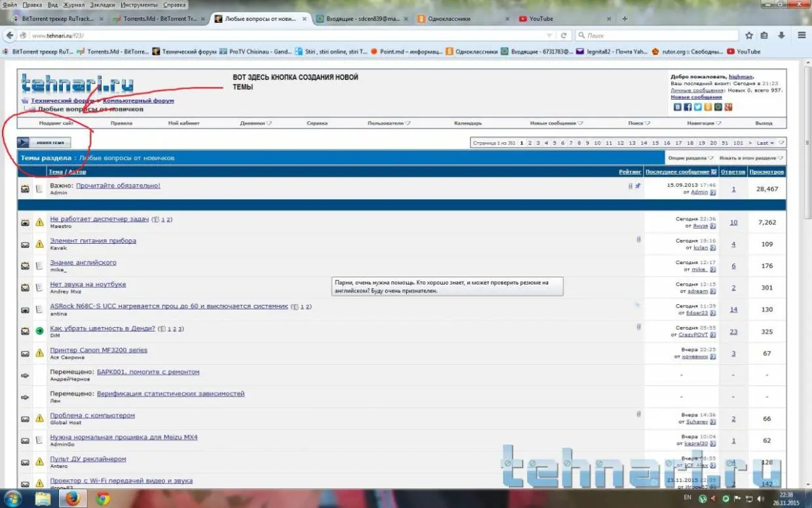The image size is (812, 508).
Task: Open Google Chrome from taskbar
Action: pyautogui.click(x=103, y=498)
